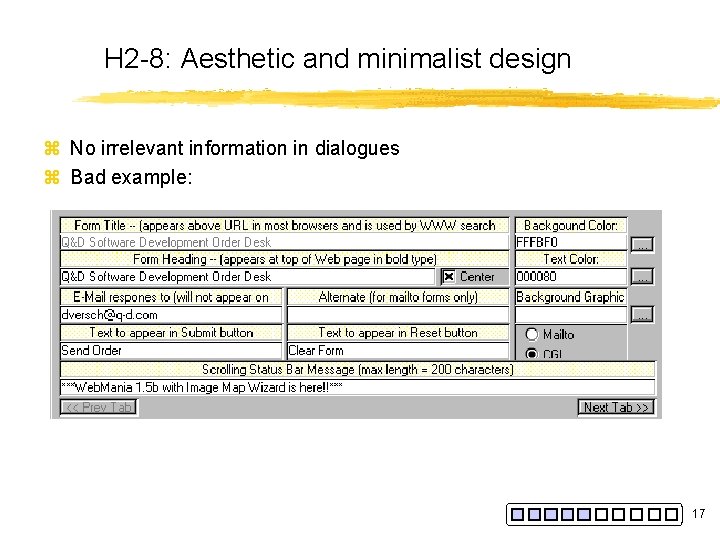The height and width of the screenshot is (540, 720).
Task: Click the slide progress indicator bar
Action: coord(594,514)
